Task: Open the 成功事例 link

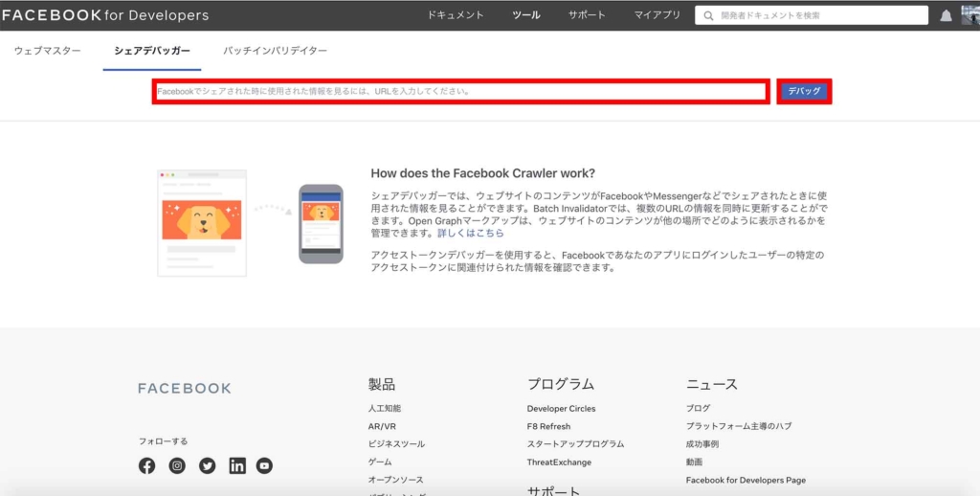Action: point(702,444)
